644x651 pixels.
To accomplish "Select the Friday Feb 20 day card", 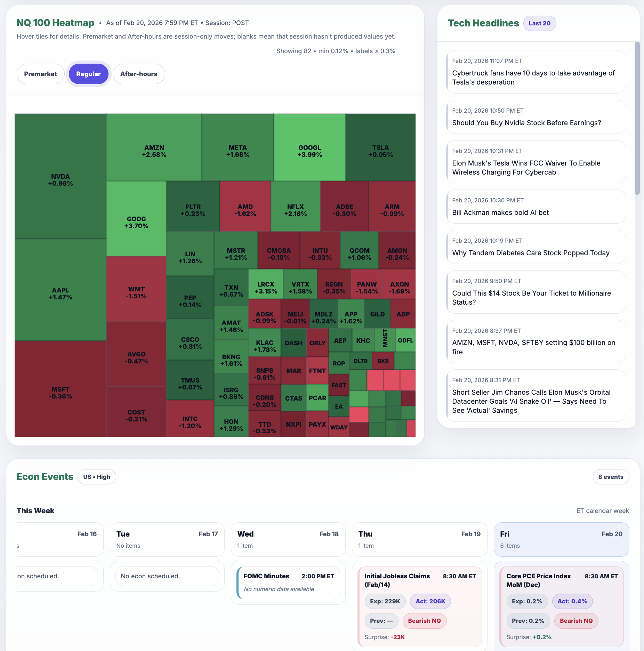I will pyautogui.click(x=561, y=539).
